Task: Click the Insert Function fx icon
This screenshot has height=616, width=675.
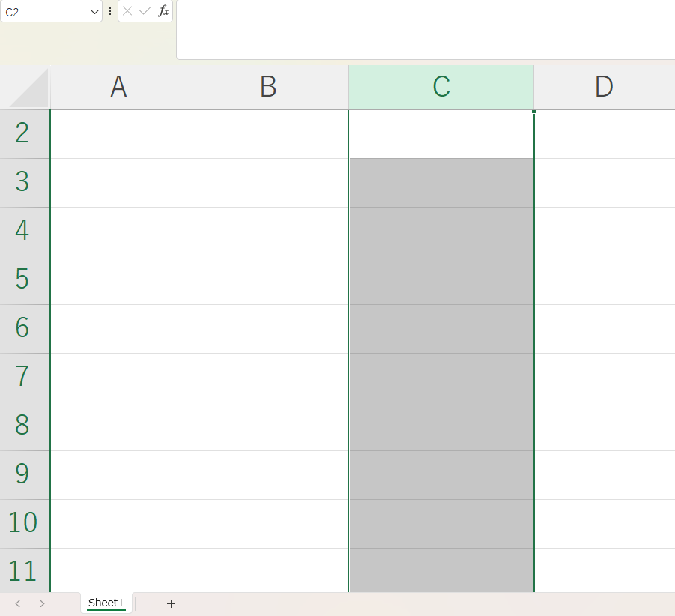Action: point(163,11)
